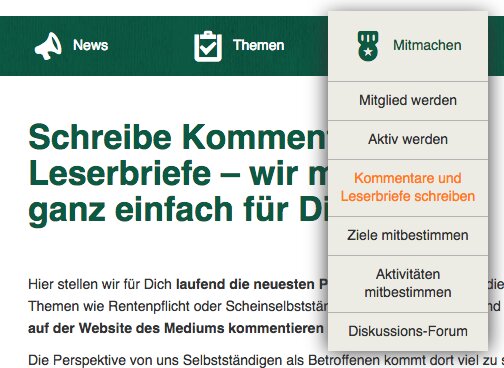The image size is (504, 368).
Task: Click the medal Mitmachen icon
Action: (368, 46)
